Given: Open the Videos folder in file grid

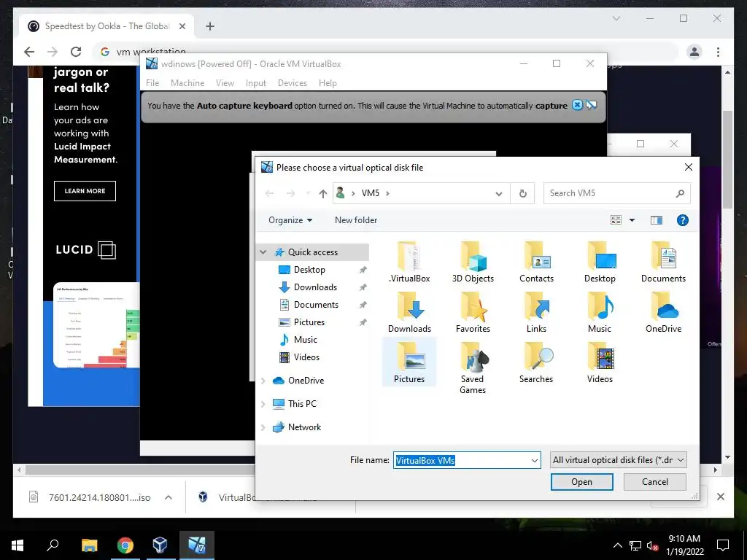Looking at the screenshot, I should pyautogui.click(x=600, y=362).
